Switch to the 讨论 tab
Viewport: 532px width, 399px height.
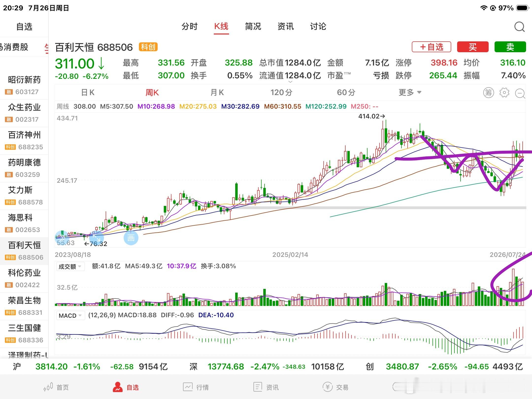(318, 26)
